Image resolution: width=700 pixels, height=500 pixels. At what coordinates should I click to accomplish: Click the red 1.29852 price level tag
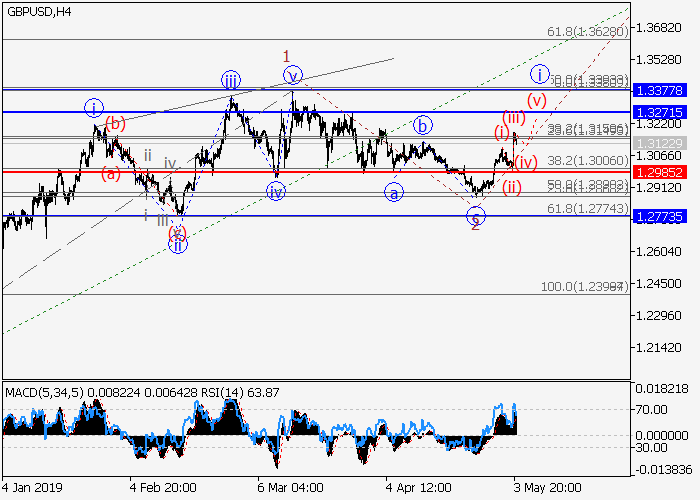[658, 171]
